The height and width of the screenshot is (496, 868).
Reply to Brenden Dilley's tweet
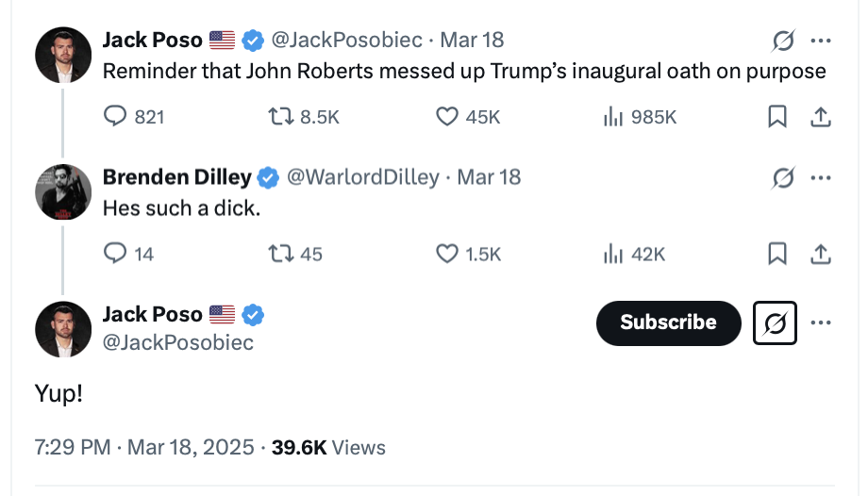click(x=115, y=254)
